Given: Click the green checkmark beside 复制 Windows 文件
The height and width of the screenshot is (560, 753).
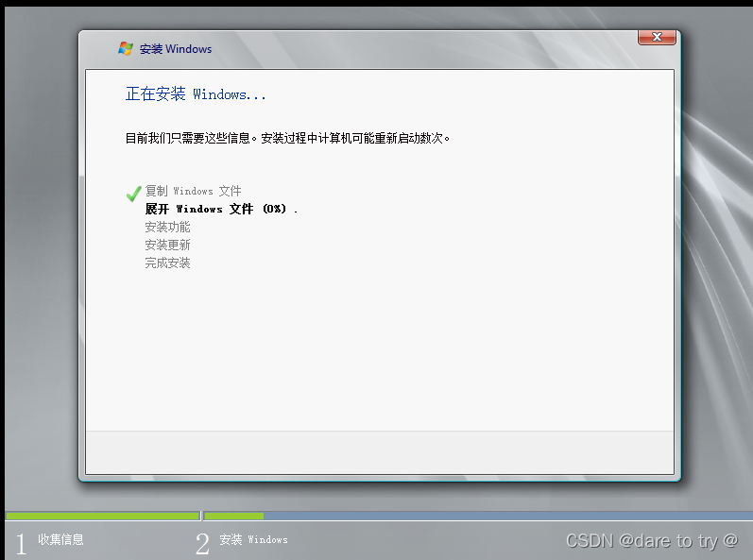Looking at the screenshot, I should pos(133,194).
